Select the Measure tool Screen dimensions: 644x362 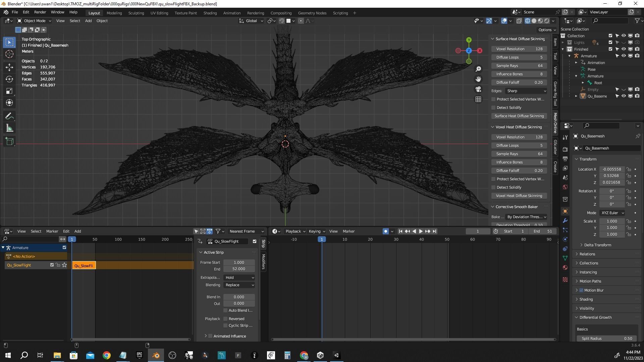pos(9,128)
